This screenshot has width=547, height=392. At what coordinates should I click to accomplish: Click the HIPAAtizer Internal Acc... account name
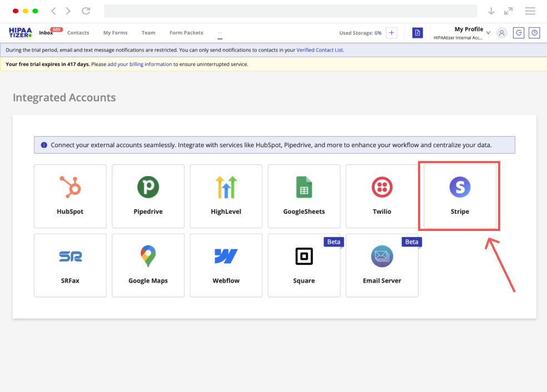pyautogui.click(x=458, y=38)
